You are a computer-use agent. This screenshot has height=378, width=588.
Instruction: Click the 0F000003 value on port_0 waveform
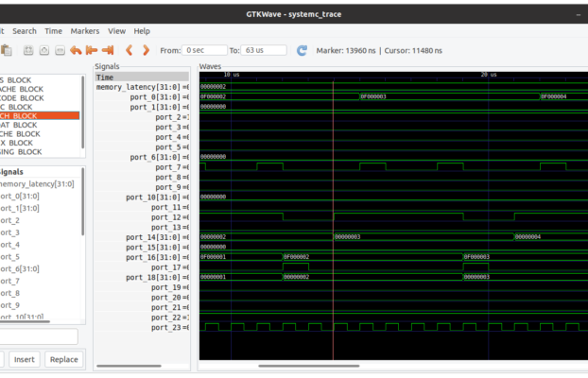coord(373,96)
